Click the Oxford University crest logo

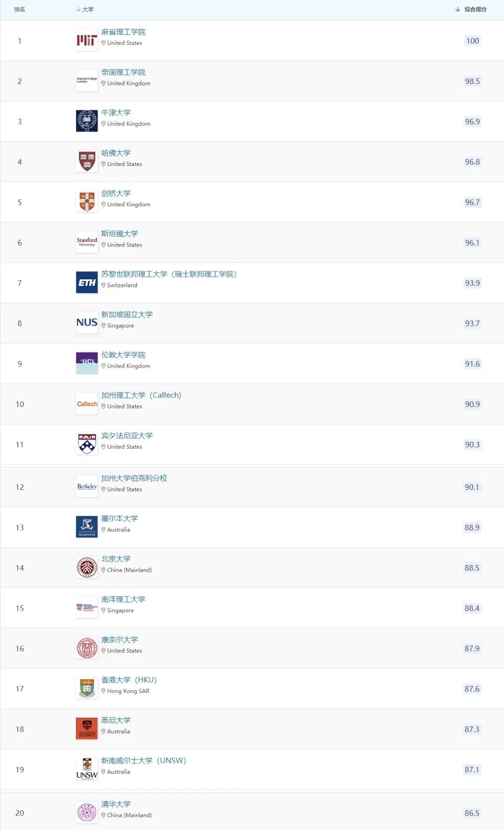pyautogui.click(x=87, y=121)
